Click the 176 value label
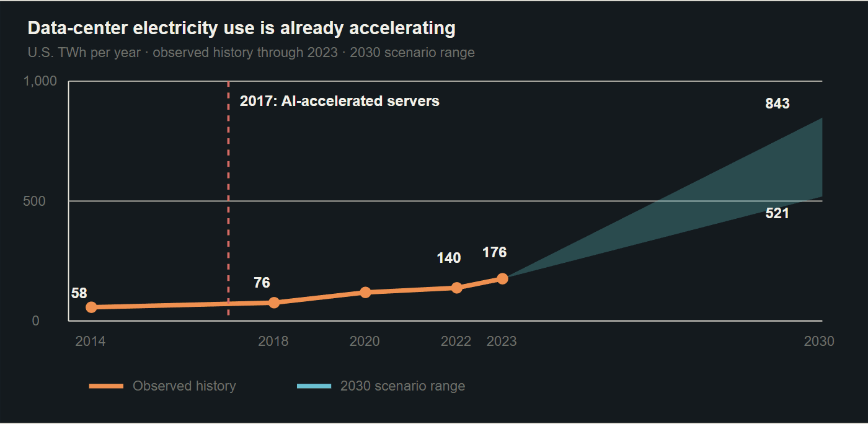868x424 pixels. pyautogui.click(x=495, y=252)
